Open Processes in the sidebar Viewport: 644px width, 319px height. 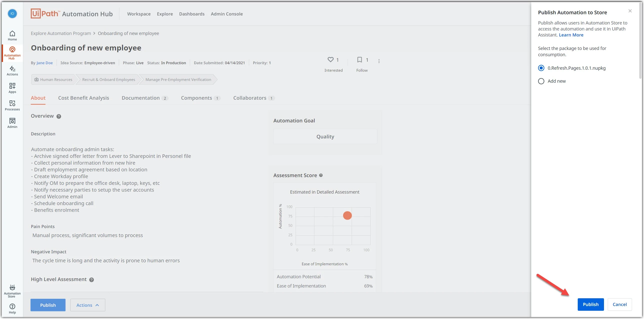(x=12, y=106)
